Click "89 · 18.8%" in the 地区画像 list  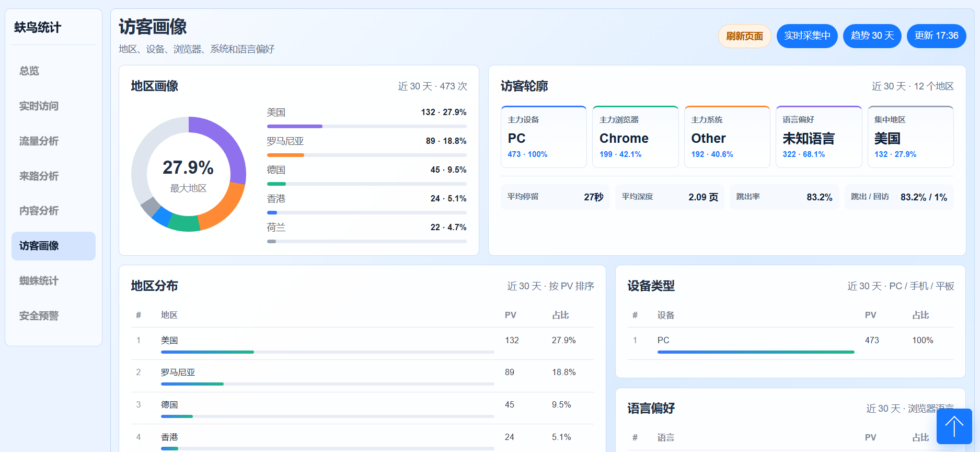click(446, 141)
